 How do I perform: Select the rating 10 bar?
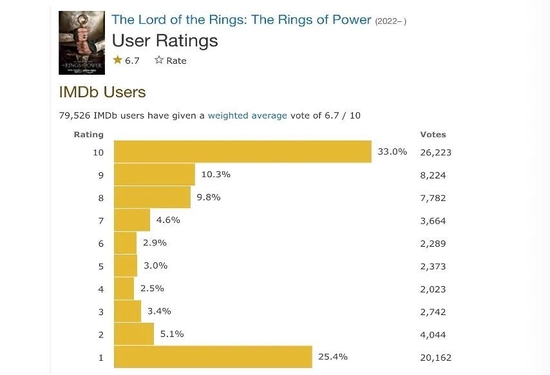click(243, 152)
